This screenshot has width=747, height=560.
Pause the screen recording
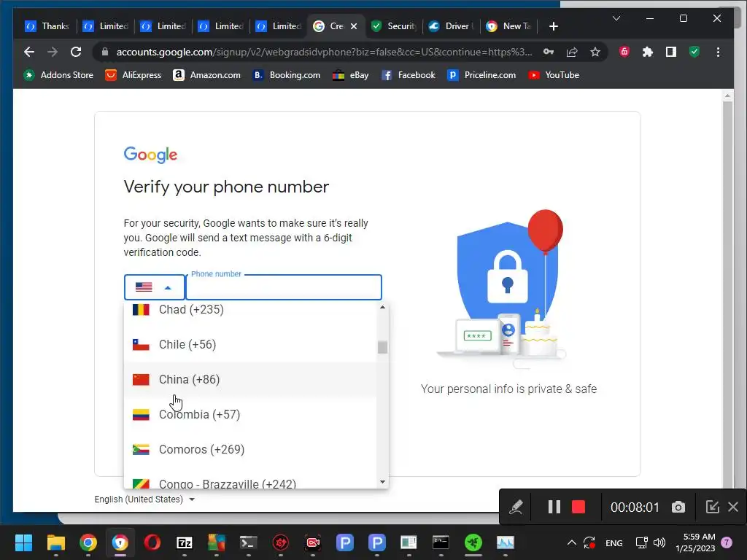(x=554, y=507)
